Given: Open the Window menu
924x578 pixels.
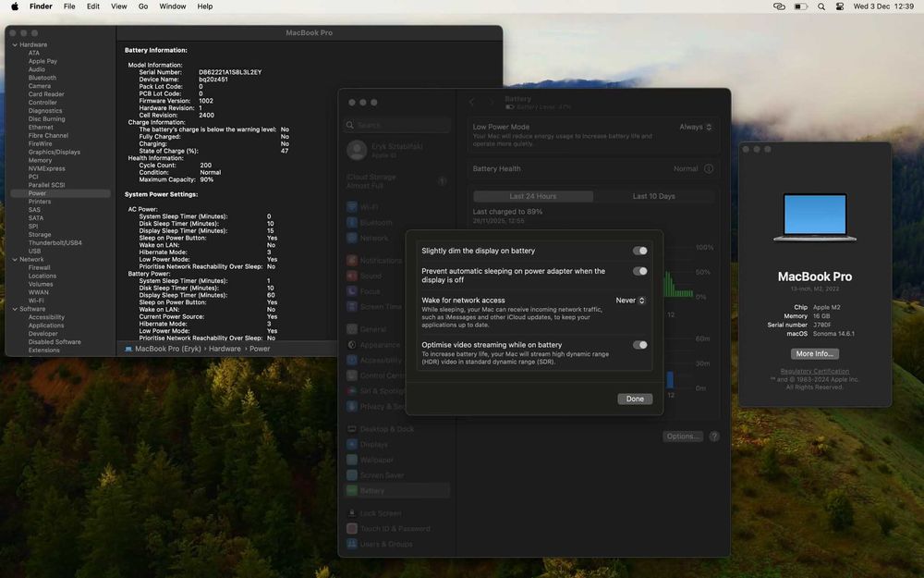Looking at the screenshot, I should tap(173, 6).
